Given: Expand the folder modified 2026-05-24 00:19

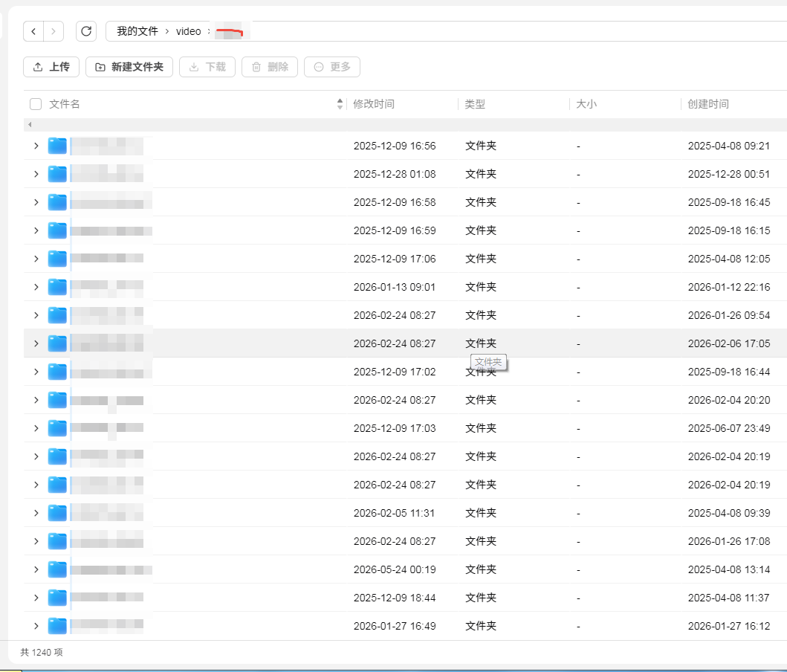Looking at the screenshot, I should (36, 569).
